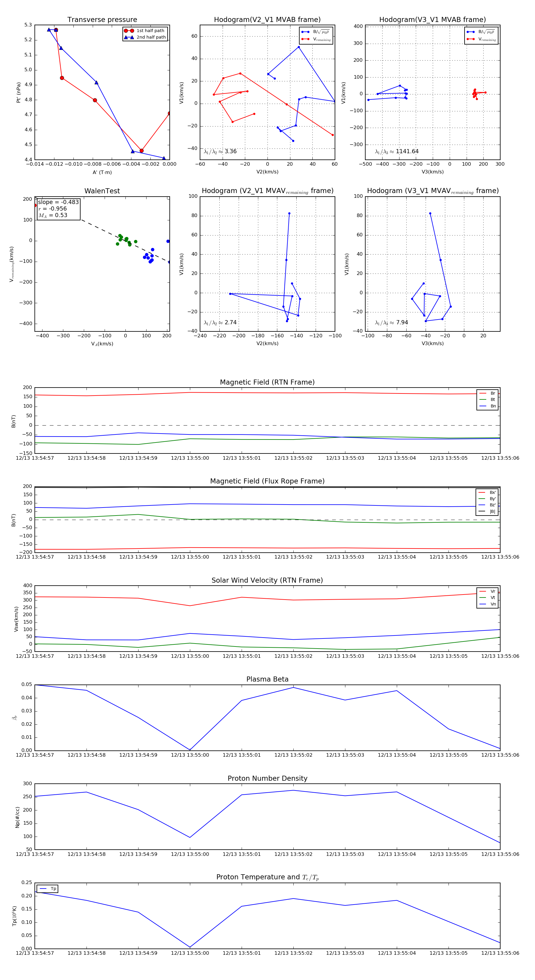Click the "A' (T·m)" x-axis label
The image size is (535, 980).
102,172
